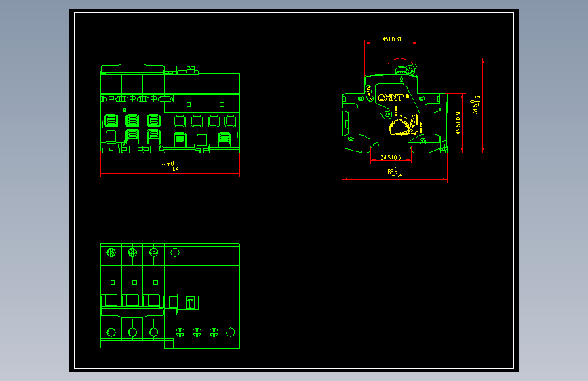
Task: Click the 45±0.31 dimension text
Action: pyautogui.click(x=391, y=39)
